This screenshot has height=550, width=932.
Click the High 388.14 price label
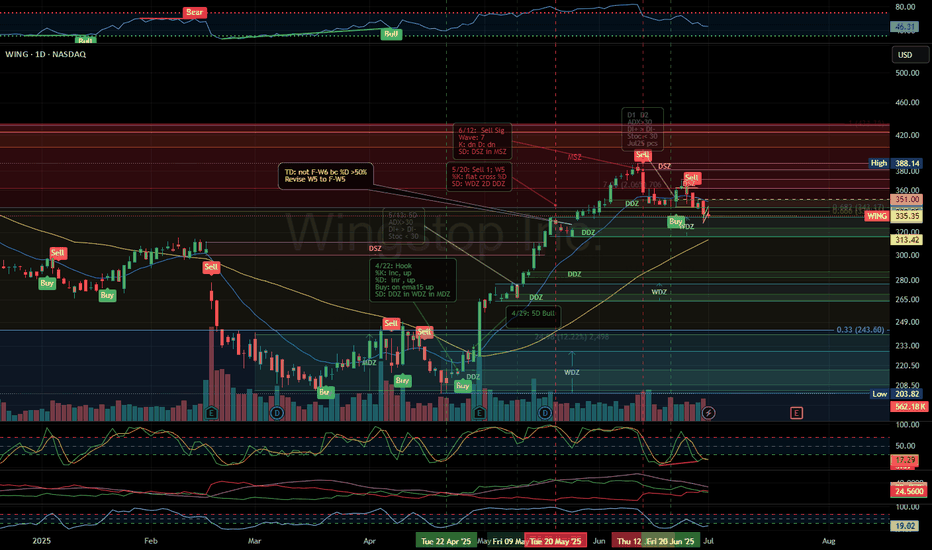point(895,163)
